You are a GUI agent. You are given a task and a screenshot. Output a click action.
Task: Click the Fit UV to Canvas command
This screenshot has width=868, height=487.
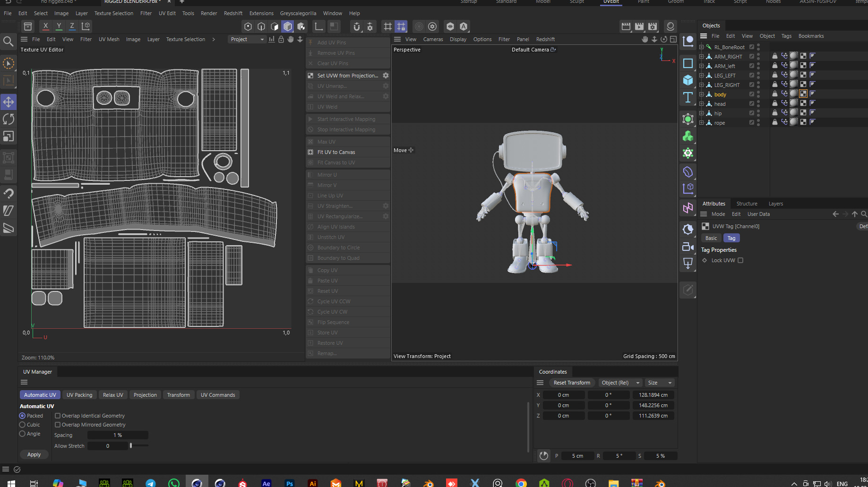348,152
